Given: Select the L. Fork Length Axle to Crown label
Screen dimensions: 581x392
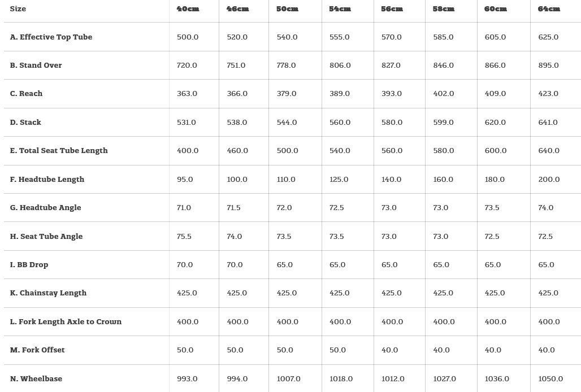Looking at the screenshot, I should 66,322.
